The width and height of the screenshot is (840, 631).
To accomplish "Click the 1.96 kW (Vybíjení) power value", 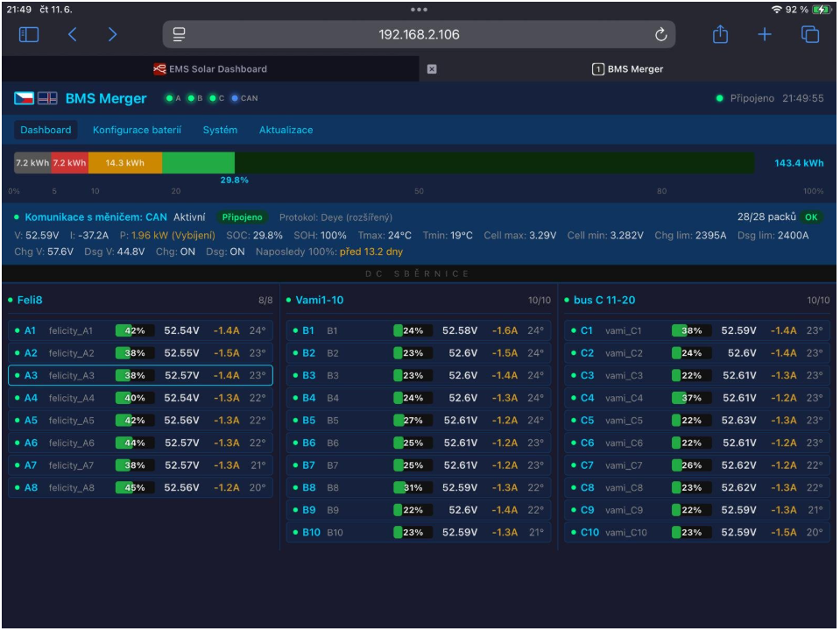I will tap(173, 236).
